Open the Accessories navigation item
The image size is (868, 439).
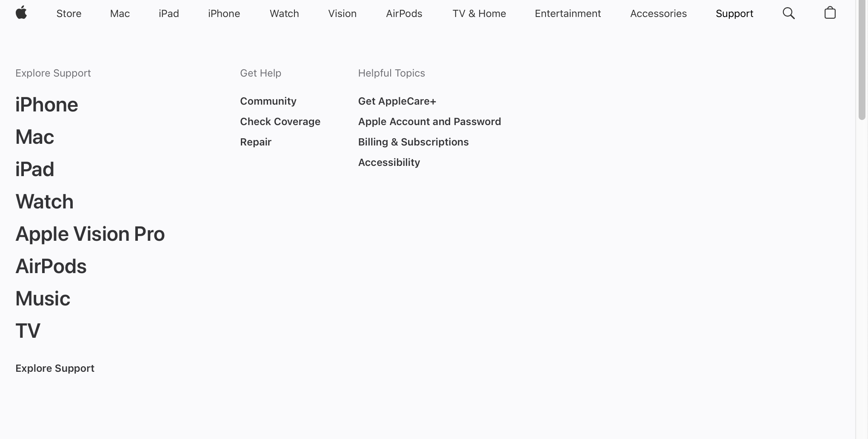click(659, 14)
